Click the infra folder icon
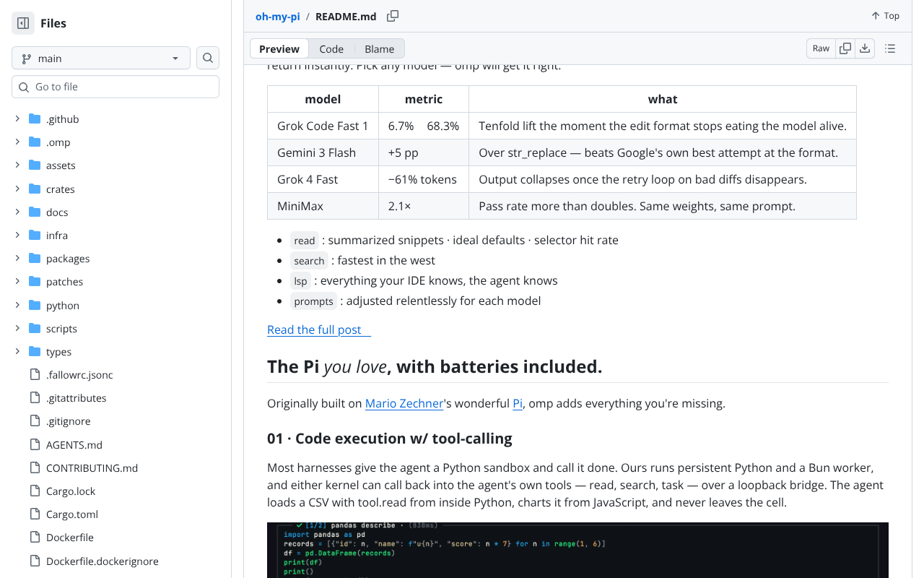The image size is (924, 578). pos(35,235)
